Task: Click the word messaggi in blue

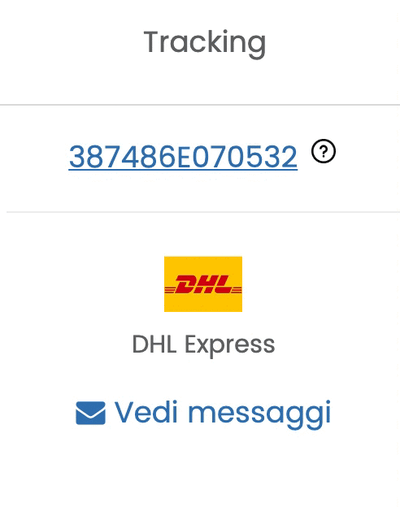Action: click(x=260, y=415)
